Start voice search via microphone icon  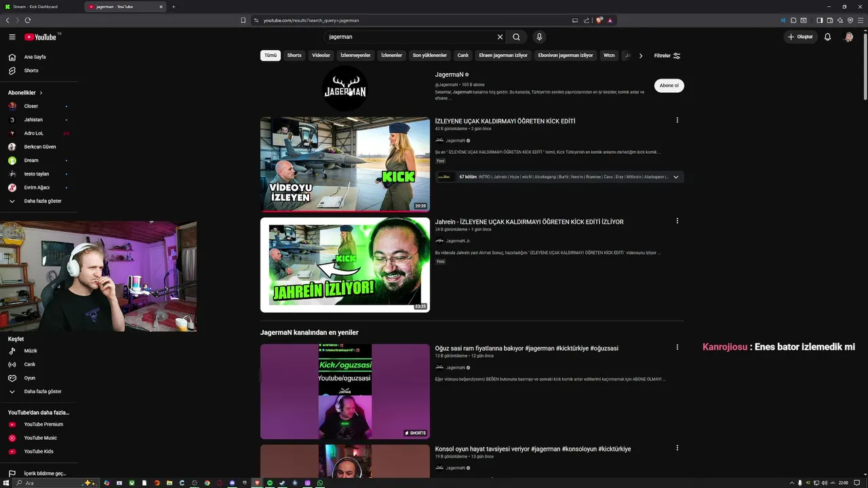tap(539, 37)
